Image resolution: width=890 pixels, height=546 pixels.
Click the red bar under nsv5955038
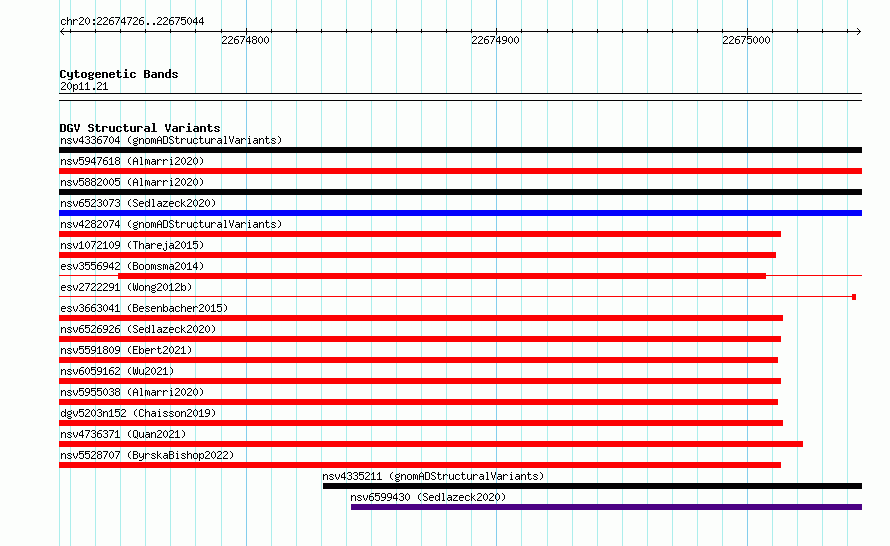(418, 402)
